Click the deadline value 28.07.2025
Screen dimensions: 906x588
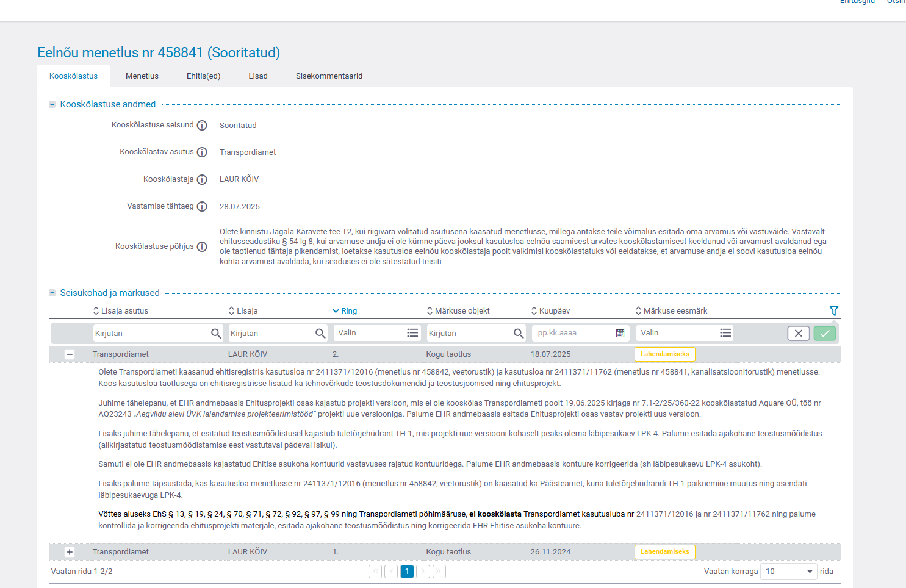click(240, 207)
